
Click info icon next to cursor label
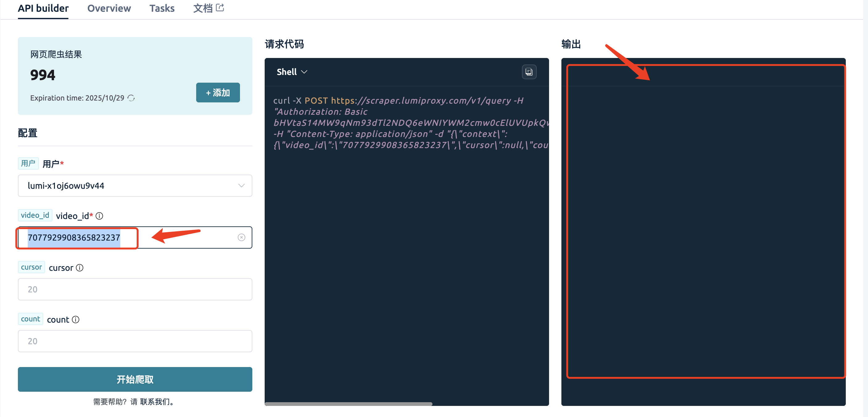[x=80, y=268]
